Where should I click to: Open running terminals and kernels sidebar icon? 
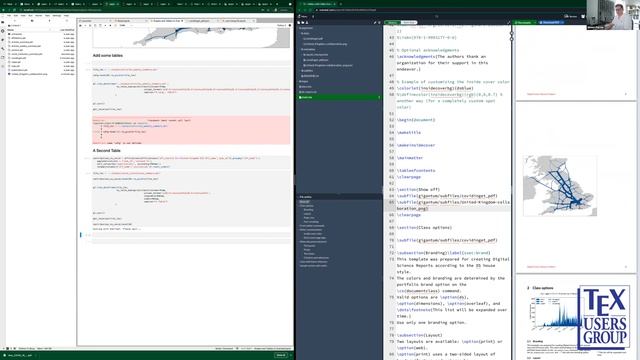tap(3, 31)
